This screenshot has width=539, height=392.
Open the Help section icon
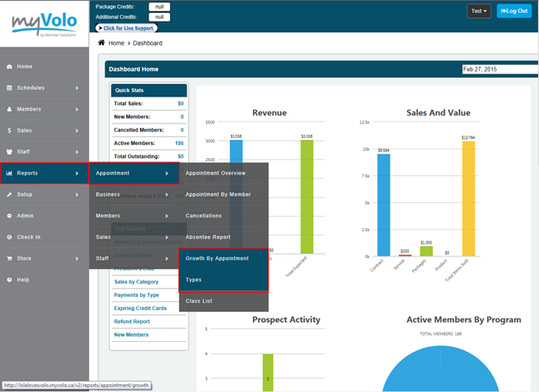pyautogui.click(x=10, y=280)
